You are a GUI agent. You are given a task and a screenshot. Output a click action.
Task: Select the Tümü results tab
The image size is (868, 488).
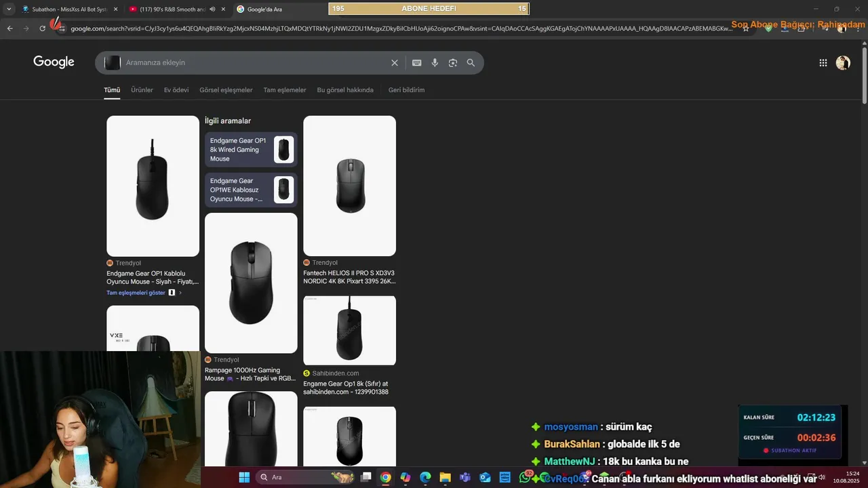pos(112,90)
